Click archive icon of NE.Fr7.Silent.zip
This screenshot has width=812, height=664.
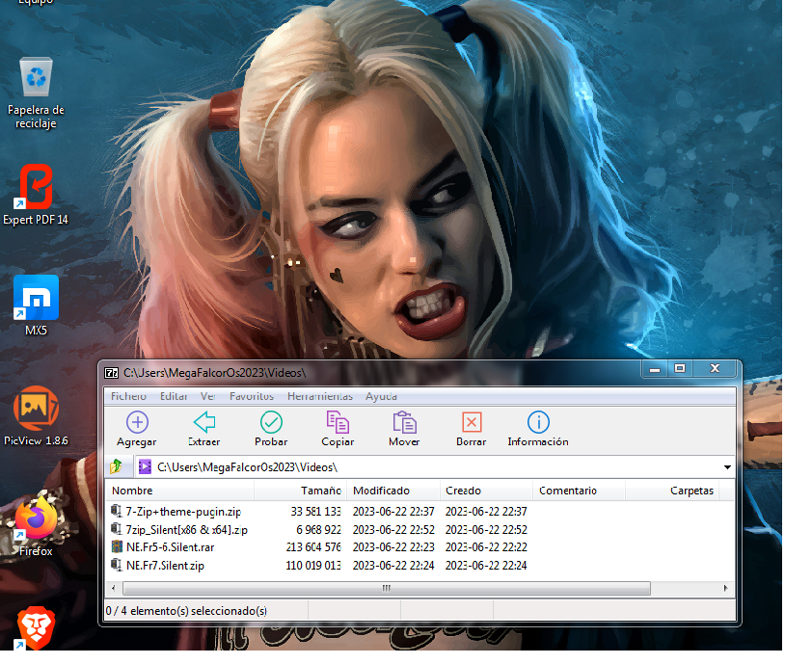pyautogui.click(x=117, y=565)
